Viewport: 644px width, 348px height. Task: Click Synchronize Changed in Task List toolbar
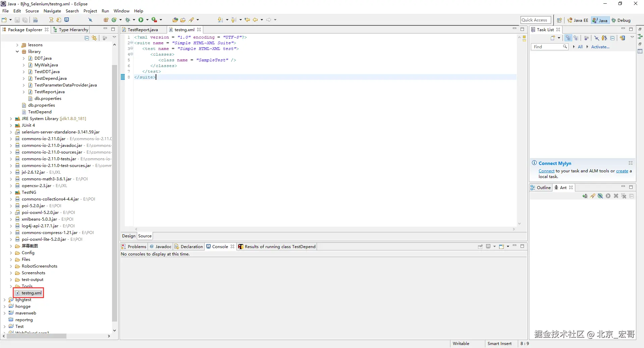coord(623,38)
